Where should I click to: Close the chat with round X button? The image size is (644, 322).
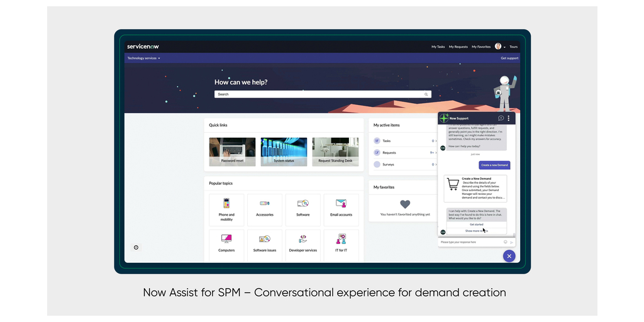coord(509,256)
